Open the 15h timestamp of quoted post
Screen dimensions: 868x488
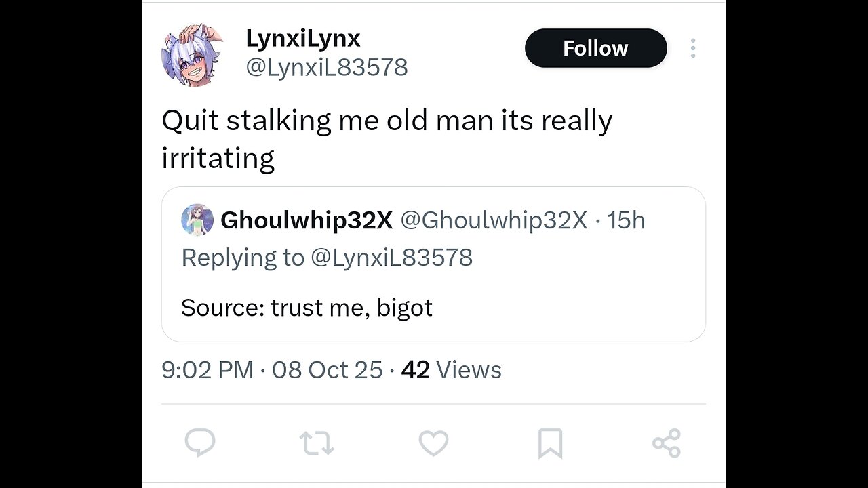[x=626, y=220]
